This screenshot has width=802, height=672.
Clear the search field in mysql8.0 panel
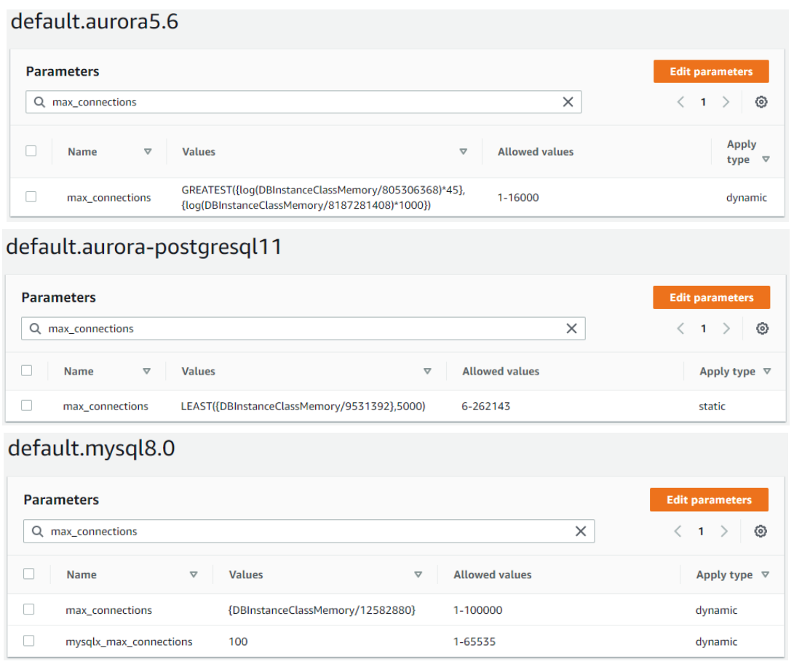pyautogui.click(x=581, y=532)
